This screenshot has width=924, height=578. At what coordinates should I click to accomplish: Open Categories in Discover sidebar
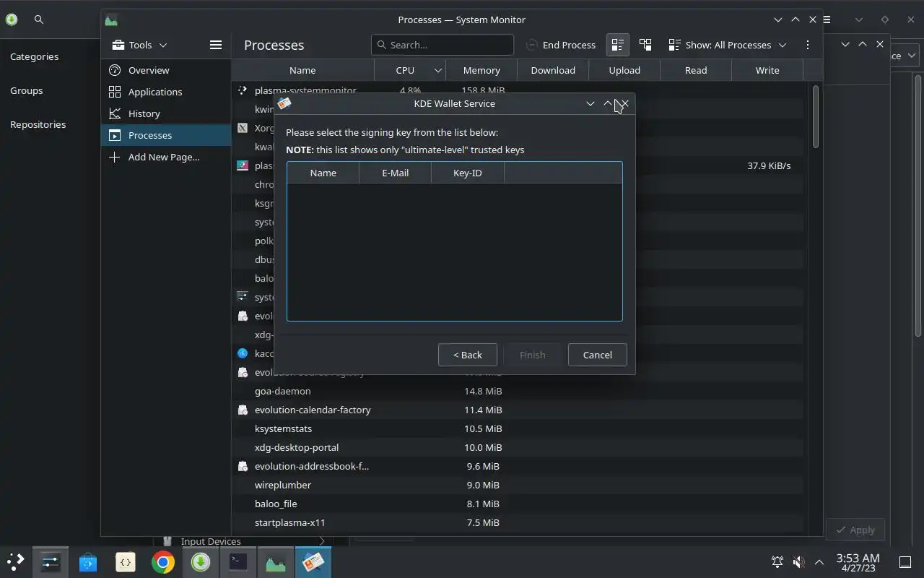(x=35, y=56)
